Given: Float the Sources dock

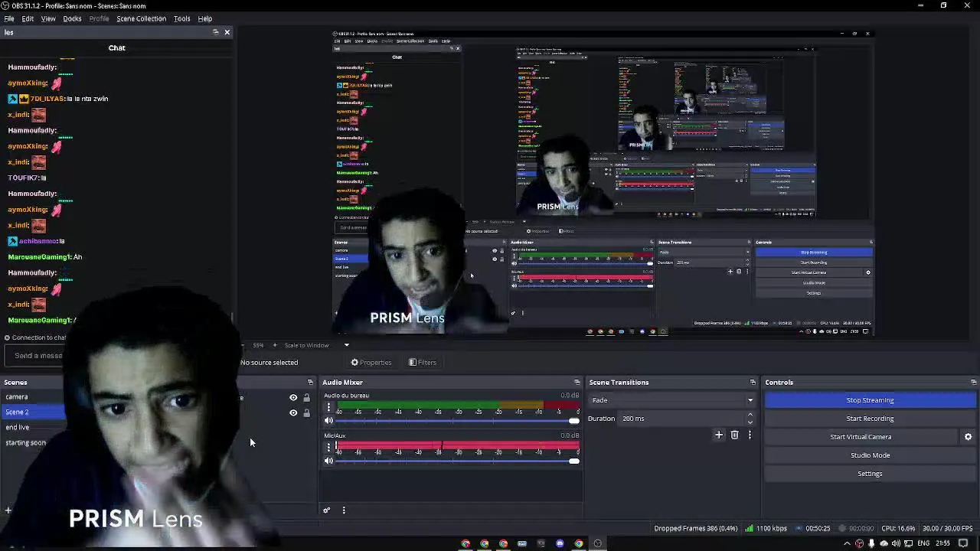Looking at the screenshot, I should [x=310, y=383].
